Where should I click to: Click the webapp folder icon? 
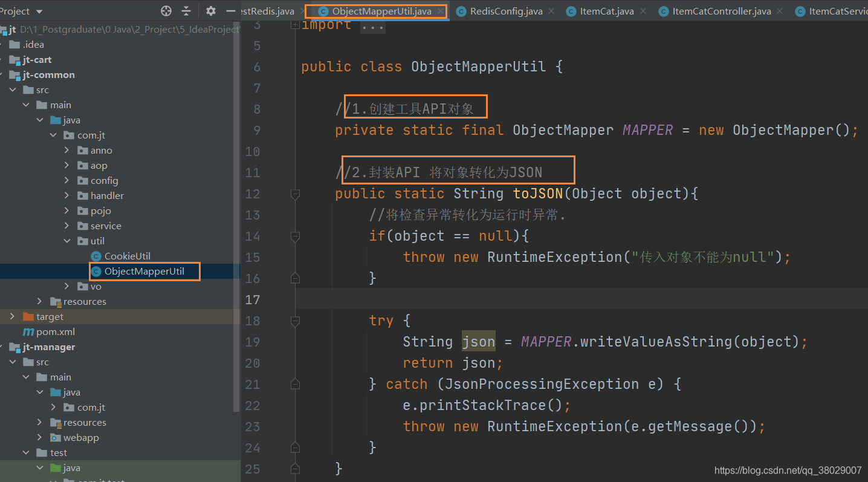pos(56,437)
